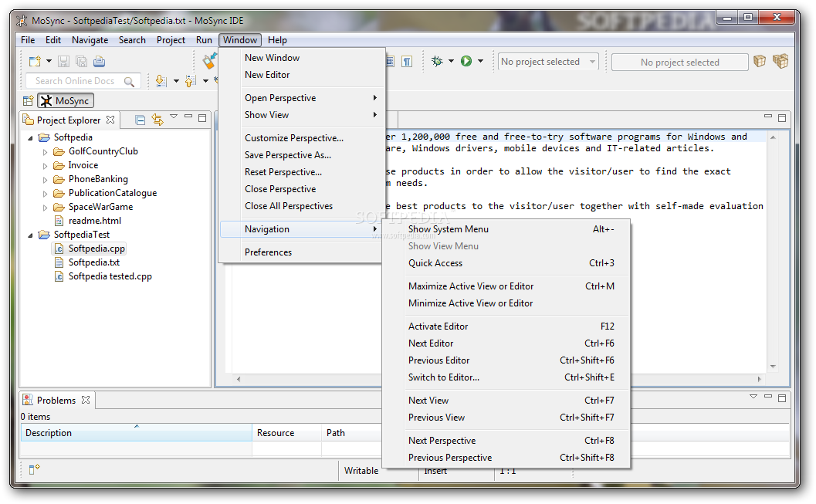Select Next Perspective menu entry
The width and height of the screenshot is (816, 504).
click(506, 441)
